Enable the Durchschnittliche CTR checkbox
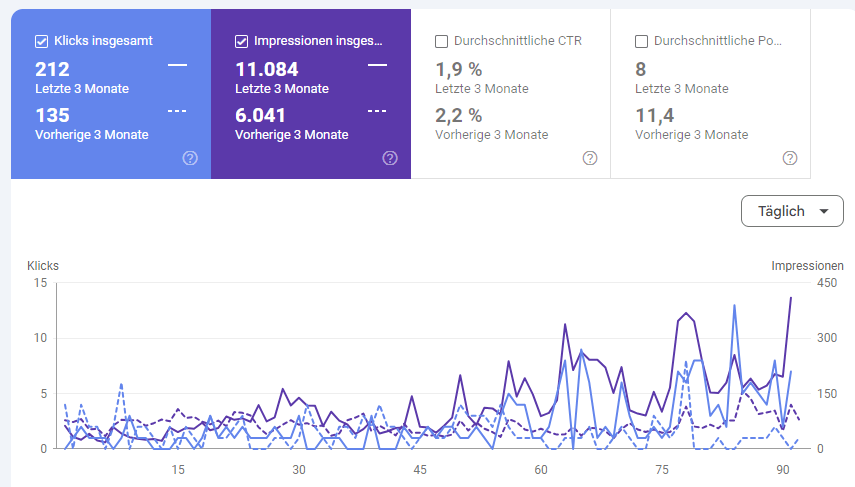855x487 pixels. (442, 41)
